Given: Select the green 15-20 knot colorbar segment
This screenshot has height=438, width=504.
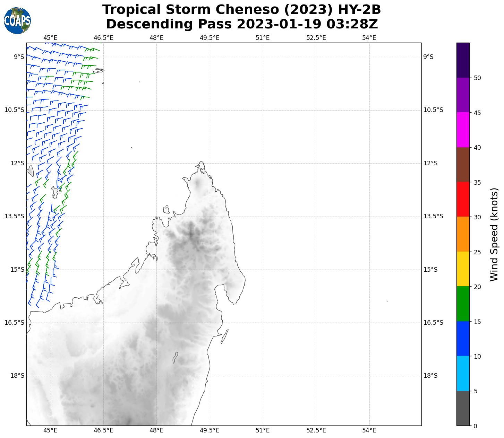Looking at the screenshot, I should click(x=463, y=304).
